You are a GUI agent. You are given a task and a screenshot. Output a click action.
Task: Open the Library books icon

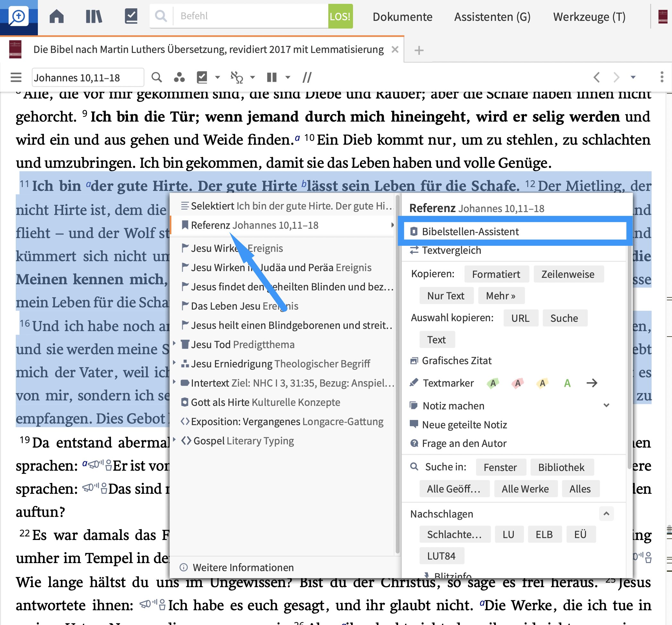tap(94, 16)
